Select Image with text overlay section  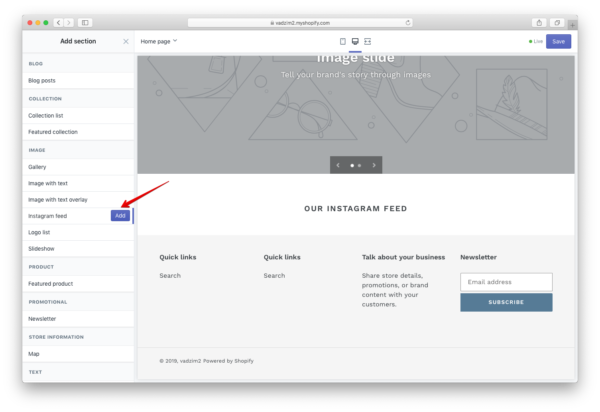pos(58,199)
